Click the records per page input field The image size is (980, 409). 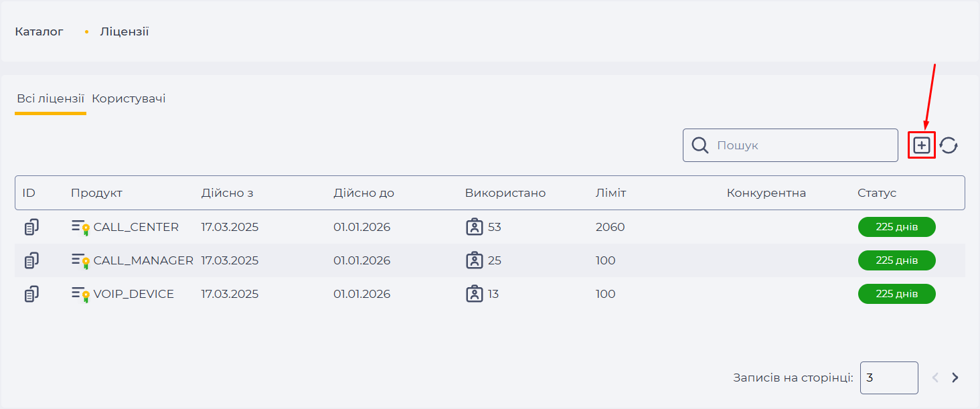[x=889, y=378]
